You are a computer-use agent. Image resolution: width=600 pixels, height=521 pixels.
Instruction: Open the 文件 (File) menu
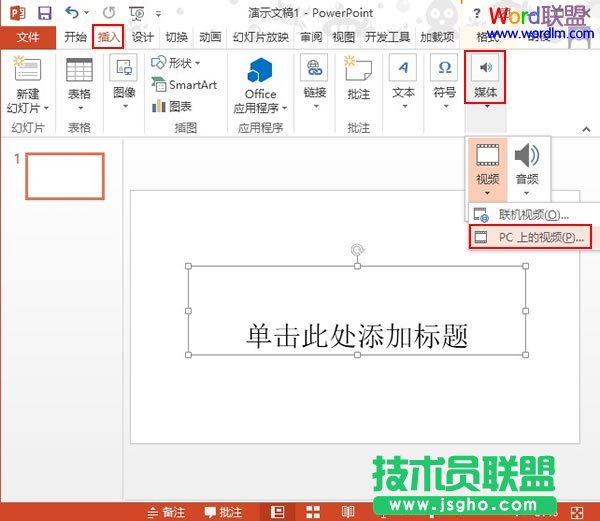pyautogui.click(x=28, y=37)
